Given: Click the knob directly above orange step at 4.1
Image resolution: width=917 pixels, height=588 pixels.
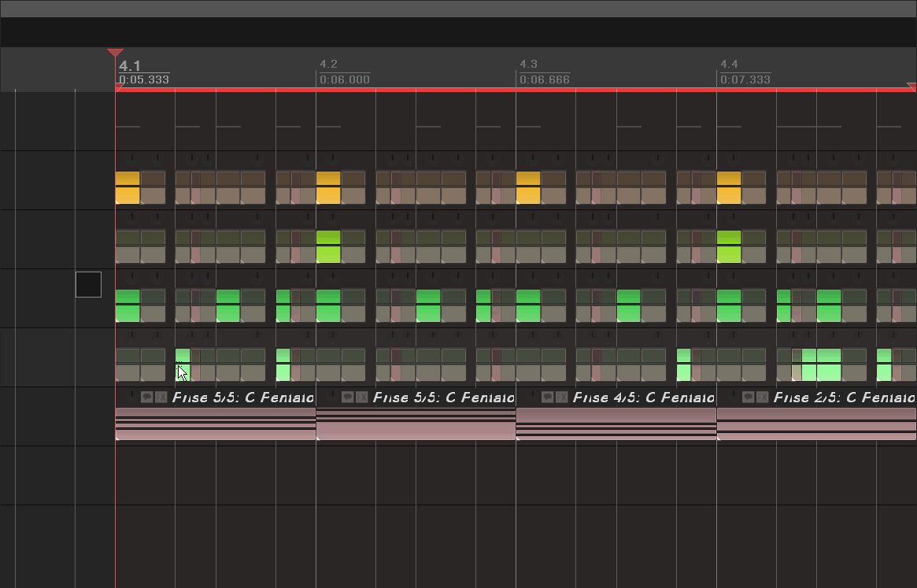Looking at the screenshot, I should (x=132, y=158).
